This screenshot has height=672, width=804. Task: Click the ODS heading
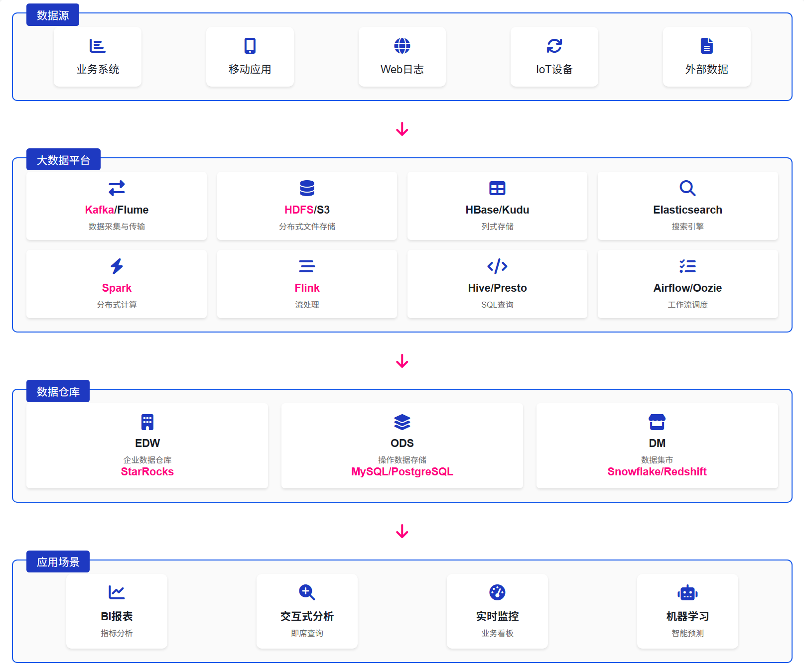click(x=402, y=443)
